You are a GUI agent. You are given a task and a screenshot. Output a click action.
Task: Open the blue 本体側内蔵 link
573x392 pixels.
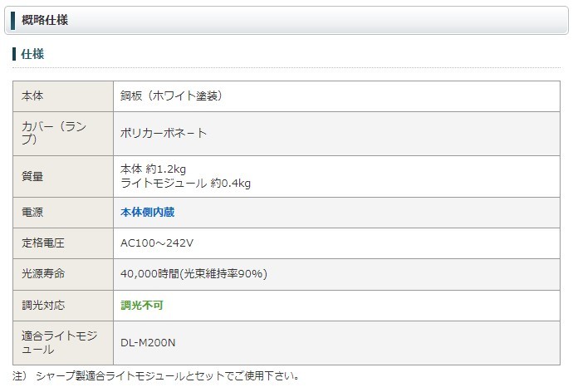pos(147,212)
